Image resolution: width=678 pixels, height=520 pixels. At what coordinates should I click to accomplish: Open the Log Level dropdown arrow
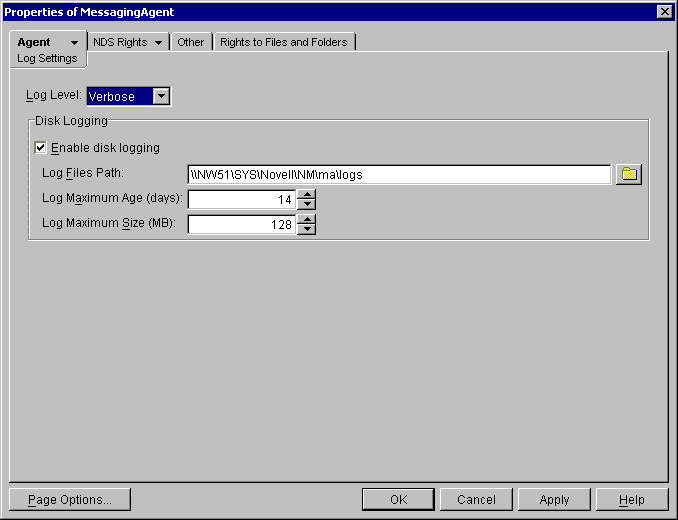[161, 96]
